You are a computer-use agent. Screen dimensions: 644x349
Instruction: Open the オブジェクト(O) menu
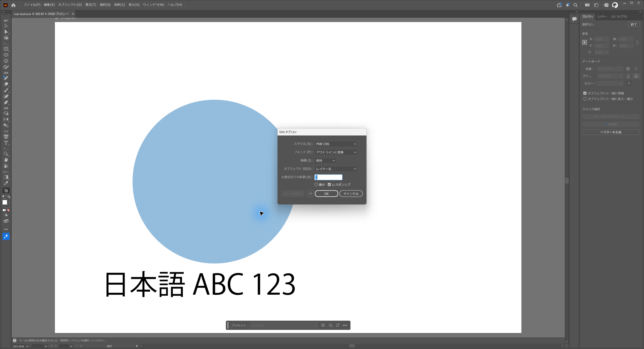[70, 5]
